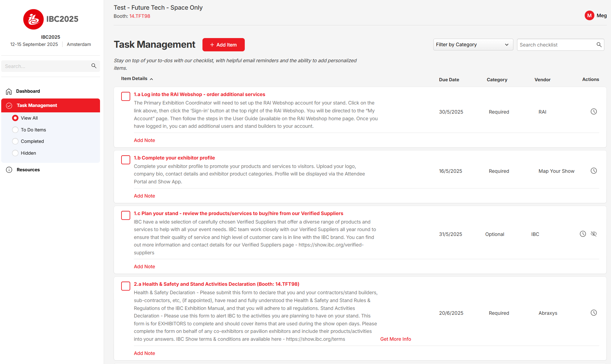Click the clock icon for Plan your stand task

(x=583, y=234)
